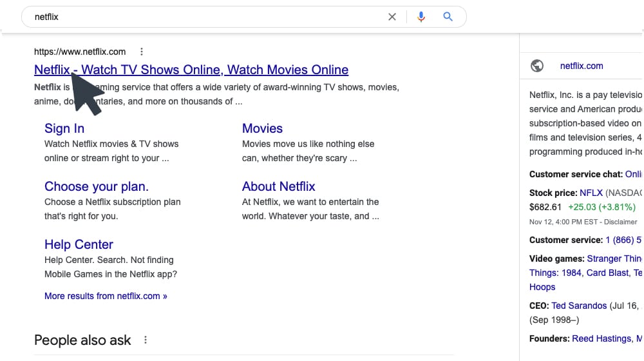This screenshot has height=361, width=644.
Task: Call the customer service number link
Action: tap(623, 240)
